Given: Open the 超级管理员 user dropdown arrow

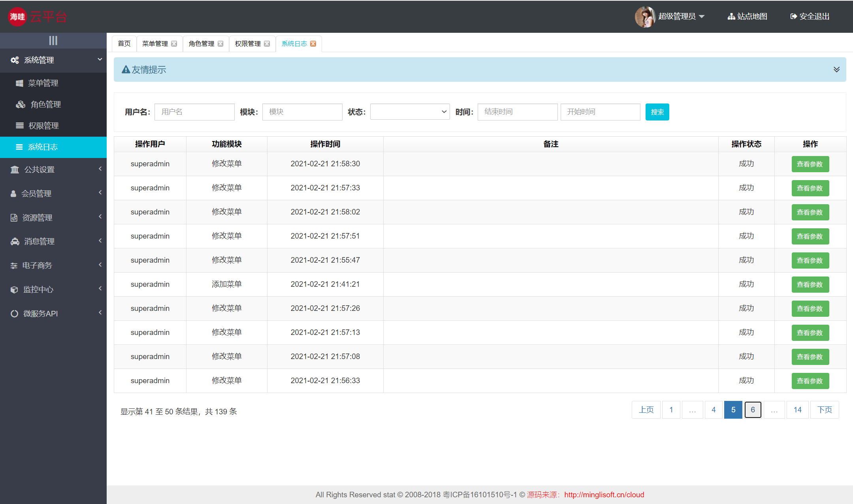Looking at the screenshot, I should pyautogui.click(x=702, y=17).
